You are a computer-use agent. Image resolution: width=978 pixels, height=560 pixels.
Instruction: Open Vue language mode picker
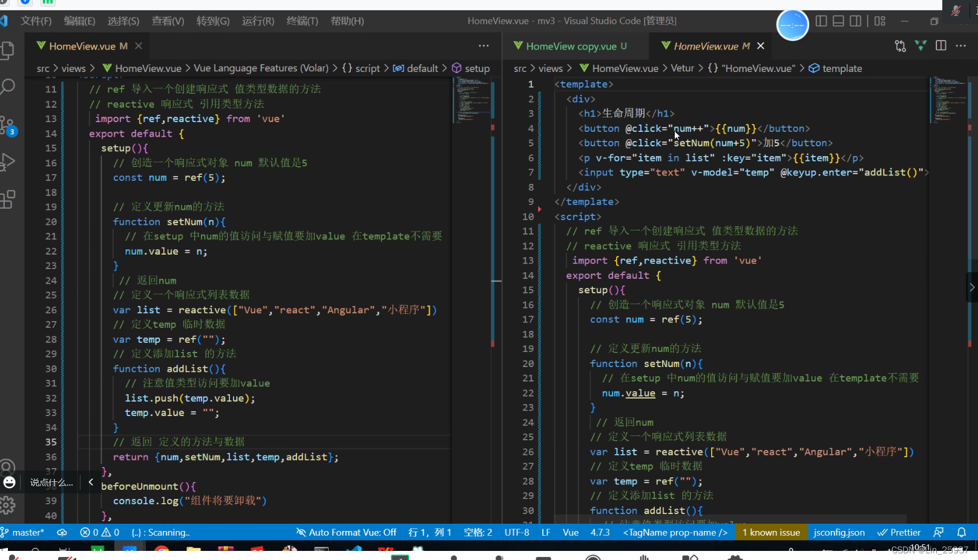point(571,533)
